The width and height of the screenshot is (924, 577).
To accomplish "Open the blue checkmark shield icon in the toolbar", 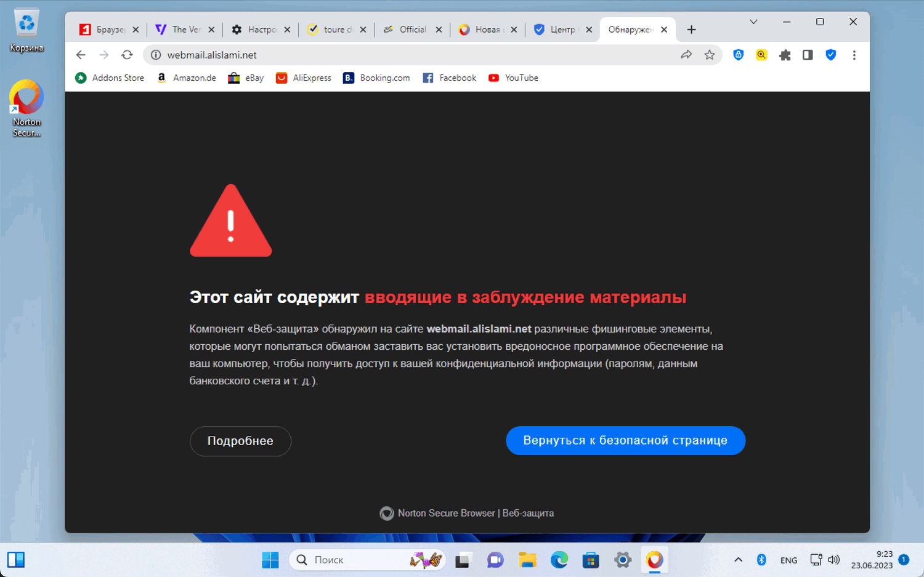I will (x=831, y=55).
